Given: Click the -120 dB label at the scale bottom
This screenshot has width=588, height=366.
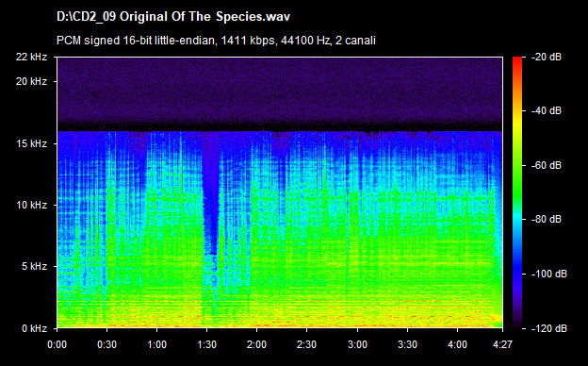Looking at the screenshot, I should [549, 328].
